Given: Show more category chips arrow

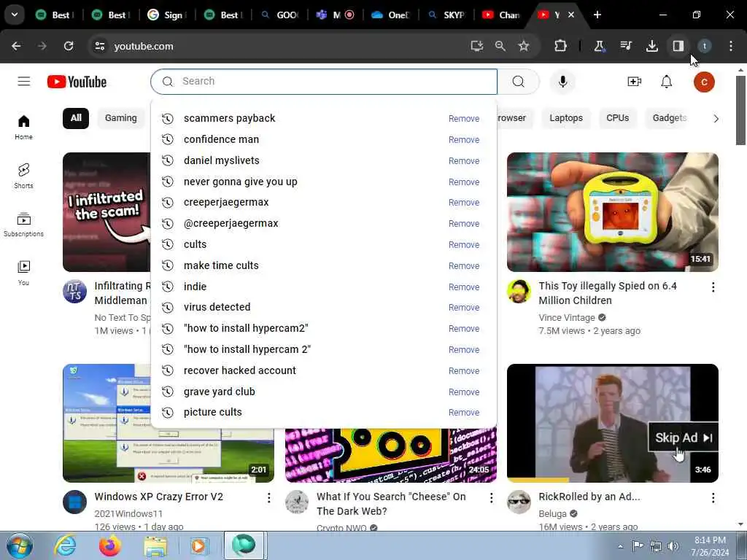Looking at the screenshot, I should (x=716, y=118).
